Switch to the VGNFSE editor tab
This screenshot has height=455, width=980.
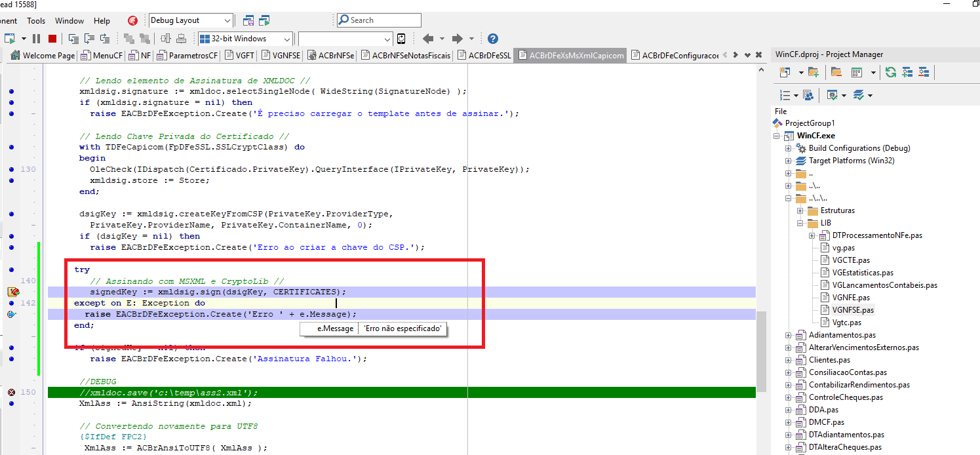[x=281, y=56]
